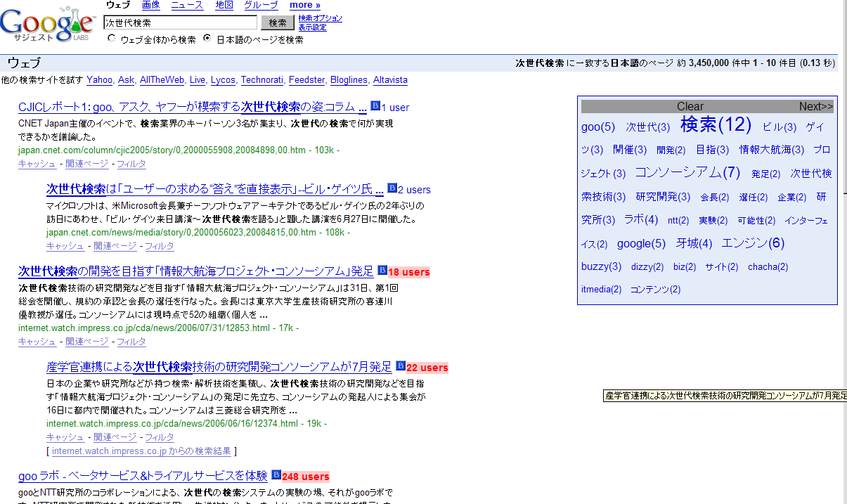Click Clear in the tag cloud header
Screen dimensions: 847x504
(690, 106)
